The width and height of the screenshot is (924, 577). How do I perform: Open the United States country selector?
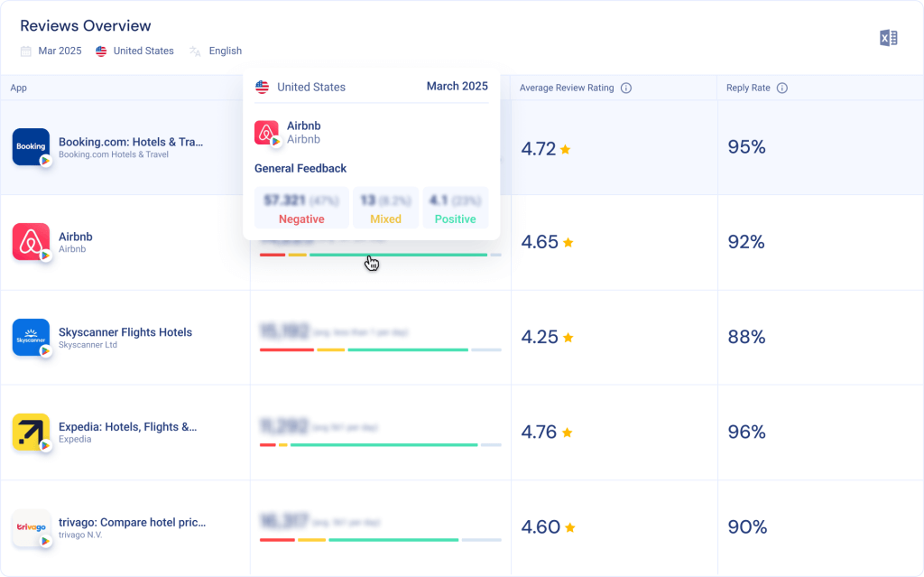coord(143,51)
